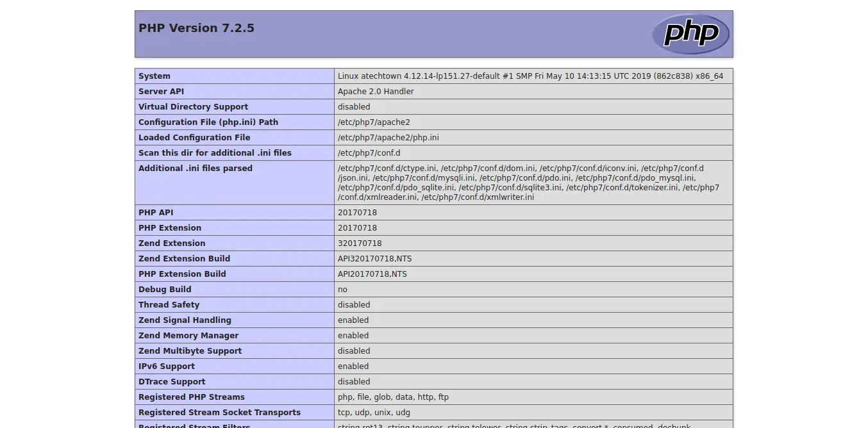
Task: Select Debug Build value 'no'
Action: [342, 290]
